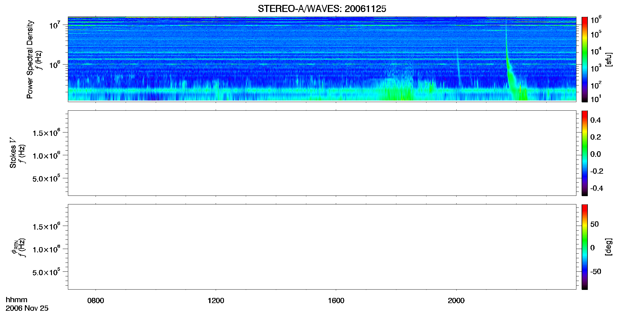Click the 10¹ tick on the sfu colorbar
This screenshot has height=332, width=644.
click(596, 99)
